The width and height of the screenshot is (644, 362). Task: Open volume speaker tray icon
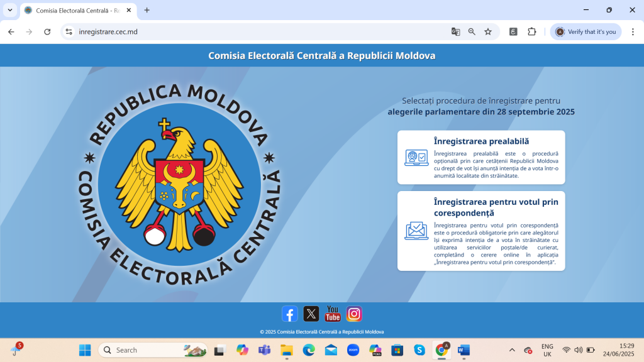[x=579, y=350]
